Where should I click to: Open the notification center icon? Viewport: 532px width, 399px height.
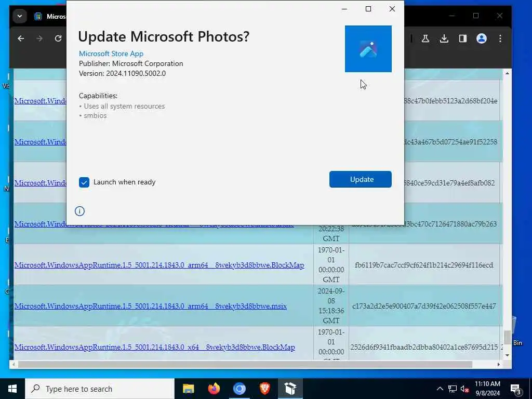tap(515, 389)
